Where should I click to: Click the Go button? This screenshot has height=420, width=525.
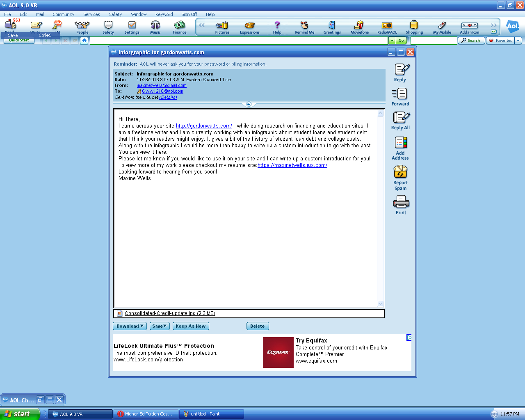401,40
